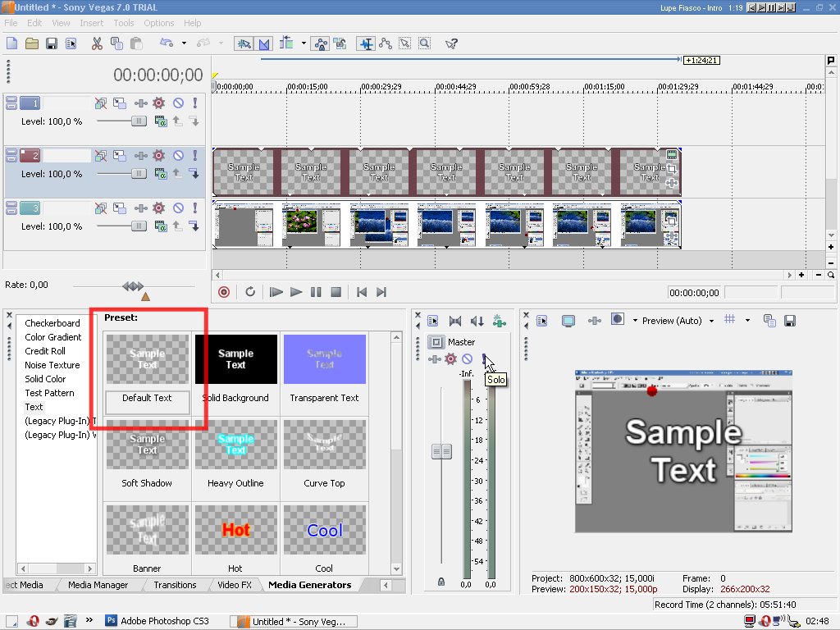The height and width of the screenshot is (630, 840).
Task: Mute video track 2
Action: pos(178,155)
